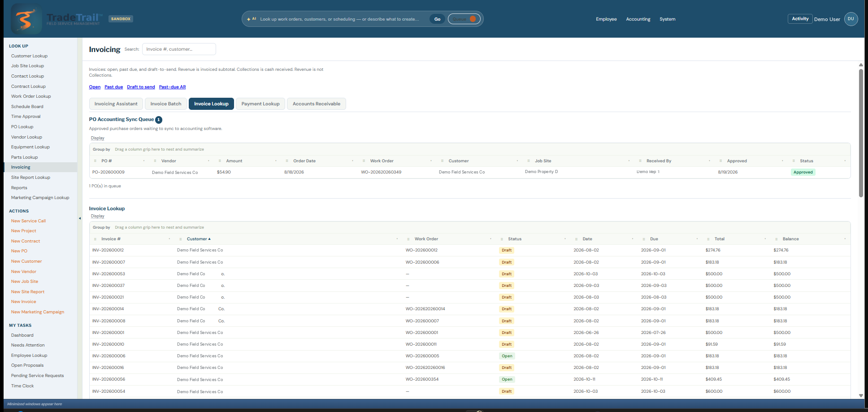This screenshot has height=412, width=868.
Task: Click New Invoice in Actions
Action: (x=24, y=302)
